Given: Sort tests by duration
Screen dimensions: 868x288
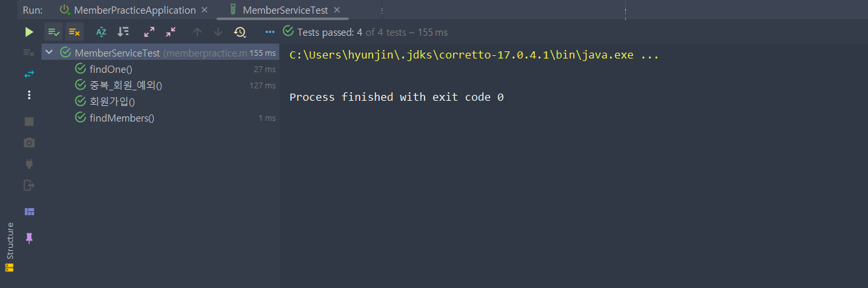Looking at the screenshot, I should 123,32.
